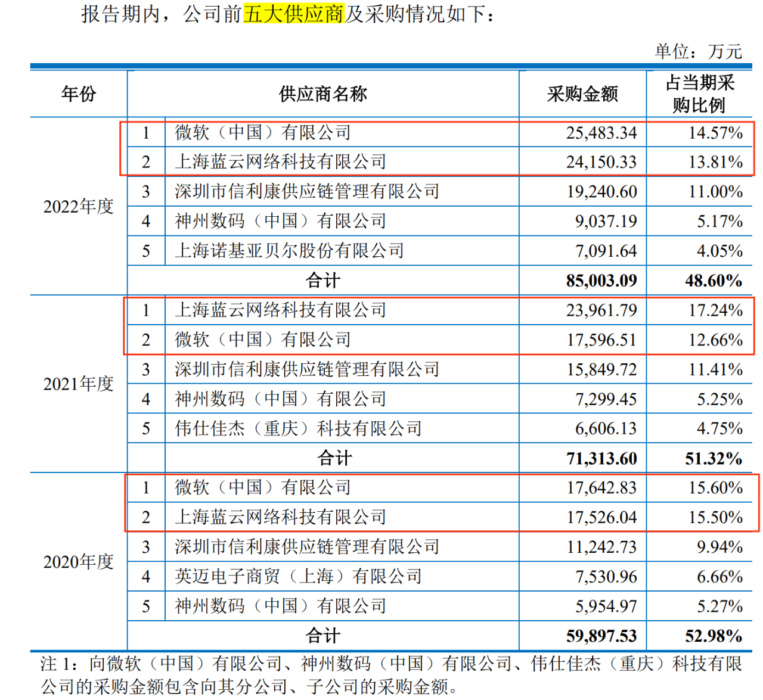Click the percentage "17.24%"
This screenshot has height=700, width=763.
click(x=715, y=310)
